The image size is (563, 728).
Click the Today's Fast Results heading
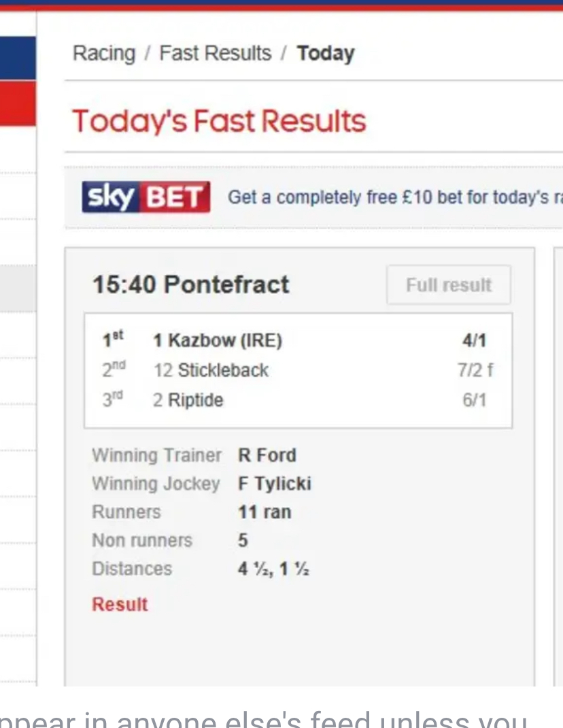coord(219,121)
